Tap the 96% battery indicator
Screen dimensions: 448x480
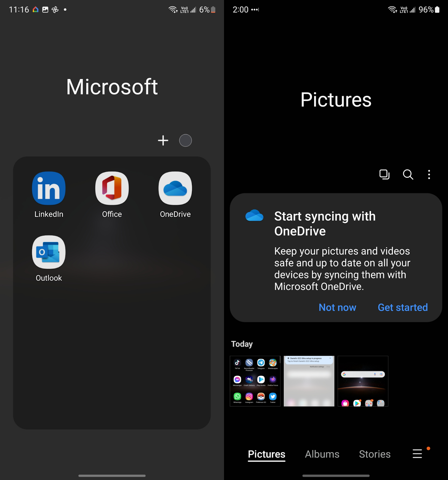click(429, 10)
